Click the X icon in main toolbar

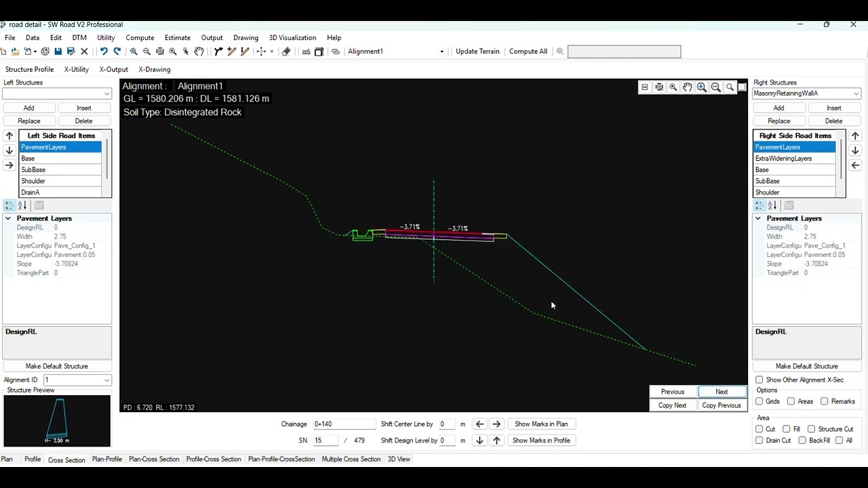tap(85, 52)
